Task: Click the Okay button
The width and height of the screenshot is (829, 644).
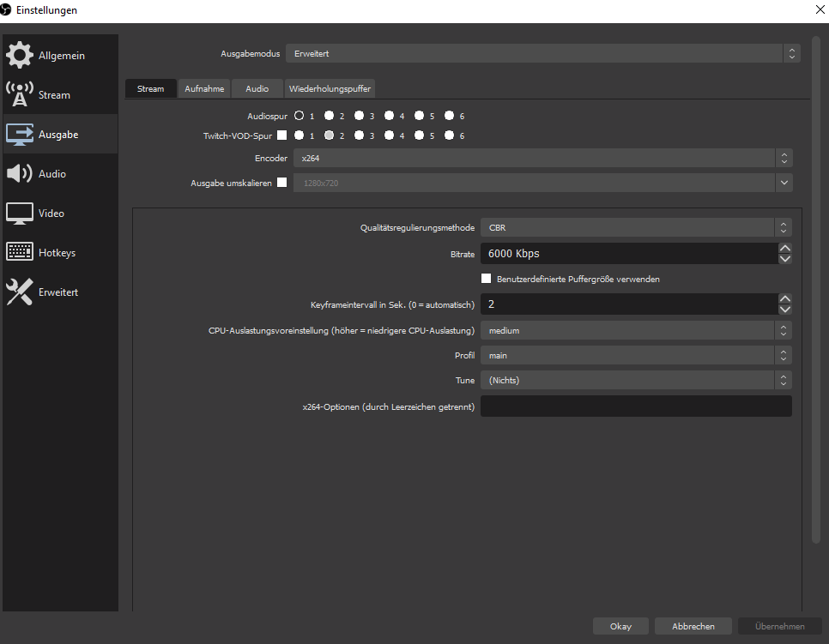Action: (620, 626)
